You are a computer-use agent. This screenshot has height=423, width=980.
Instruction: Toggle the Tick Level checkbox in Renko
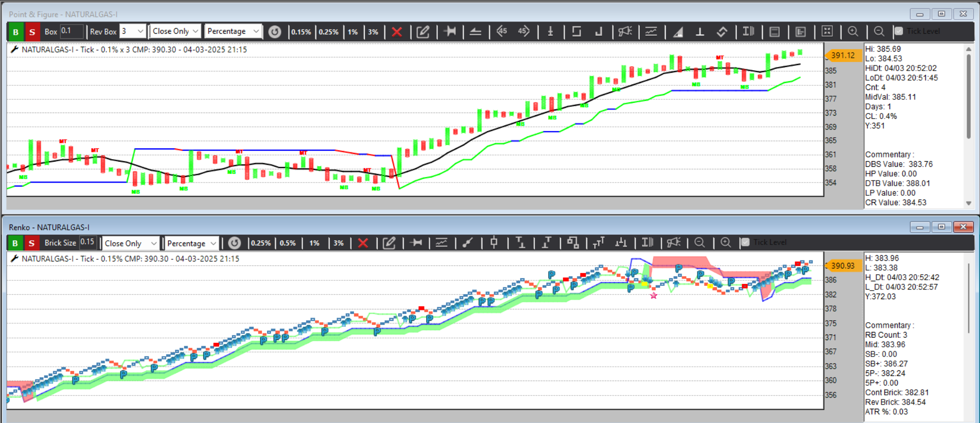point(745,242)
